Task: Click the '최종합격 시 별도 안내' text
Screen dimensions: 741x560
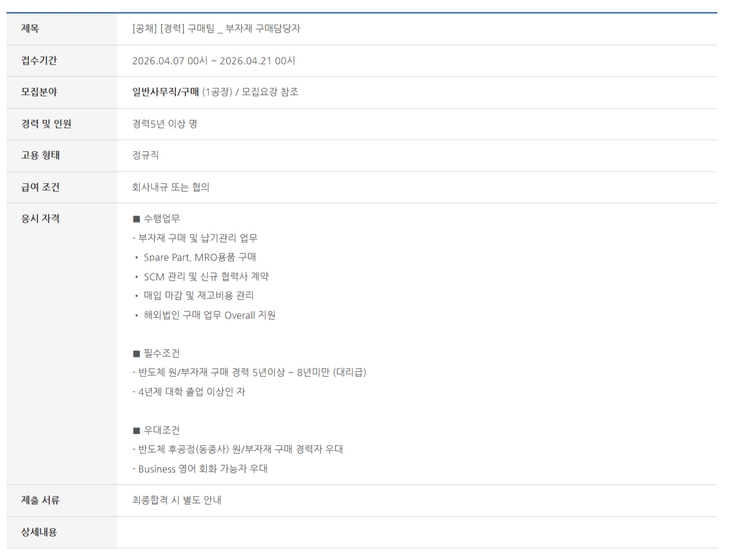Action: click(177, 500)
